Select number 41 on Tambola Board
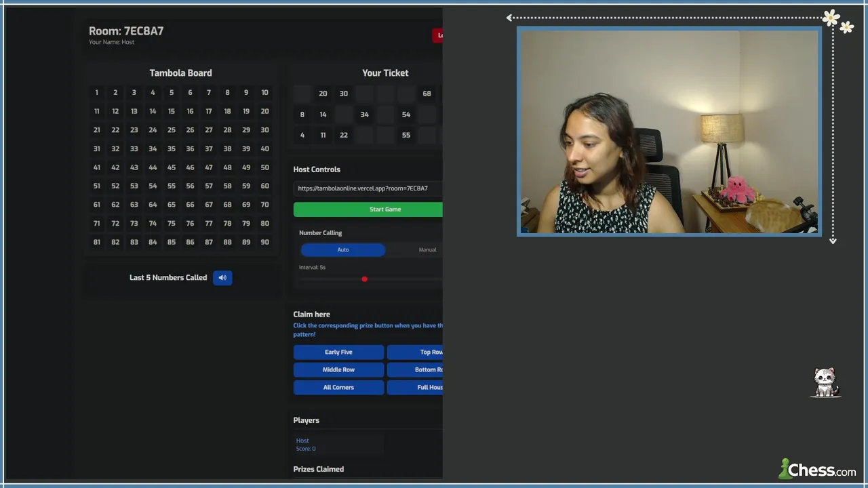 (x=96, y=167)
